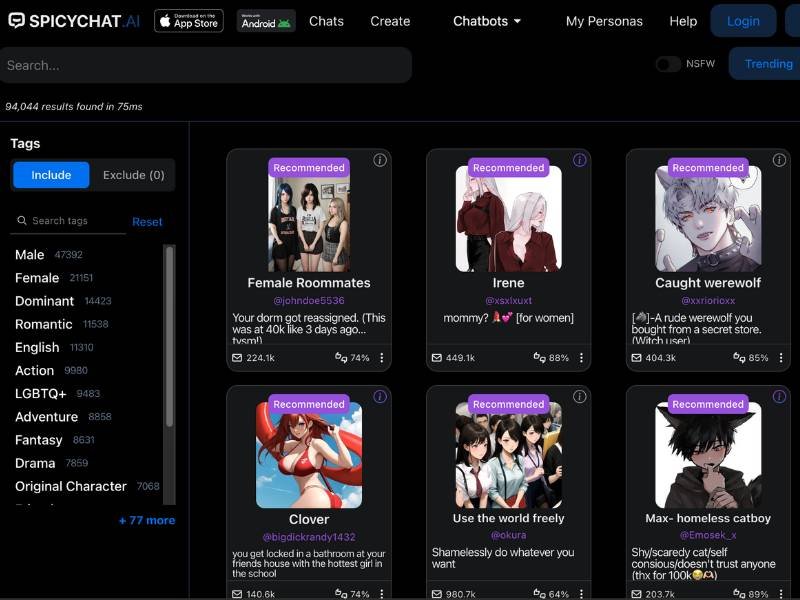Click info icon on Female Roommates card
The width and height of the screenshot is (800, 600).
coord(380,160)
